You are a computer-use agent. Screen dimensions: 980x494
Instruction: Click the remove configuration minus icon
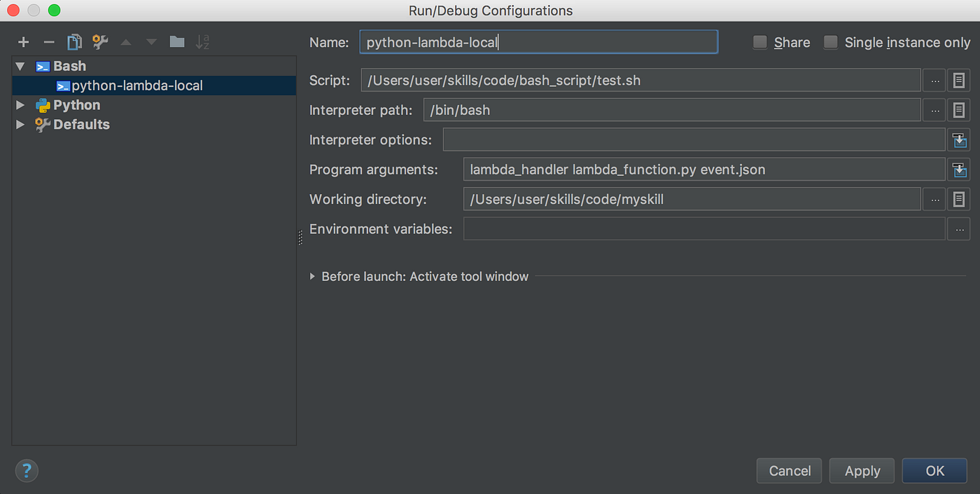tap(49, 43)
